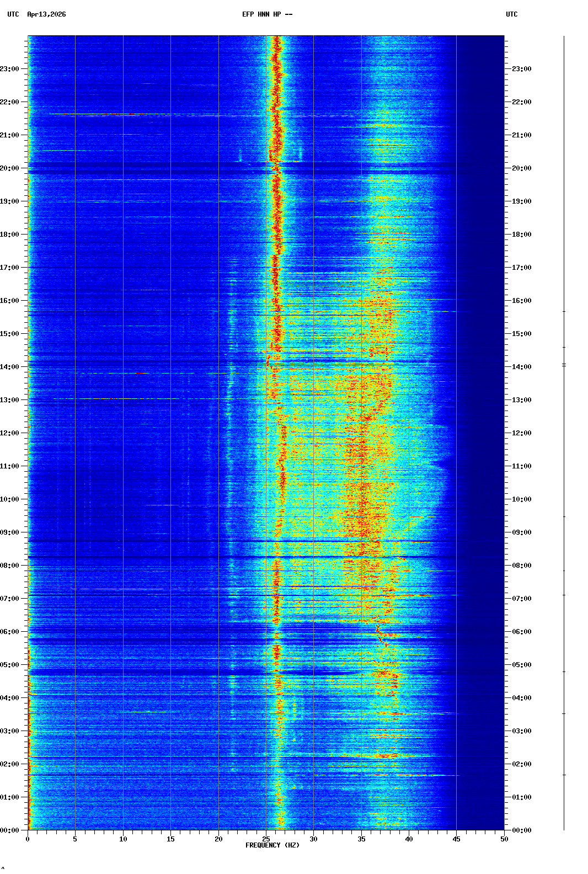Click the 06:00 label on right axis
The width and height of the screenshot is (588, 874).
(x=521, y=632)
